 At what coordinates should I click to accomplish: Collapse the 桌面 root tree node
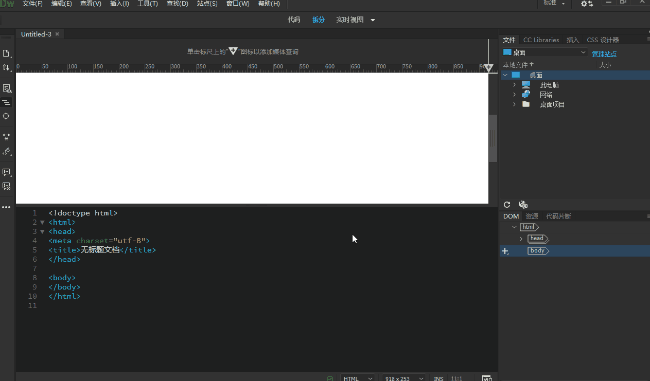click(x=505, y=75)
